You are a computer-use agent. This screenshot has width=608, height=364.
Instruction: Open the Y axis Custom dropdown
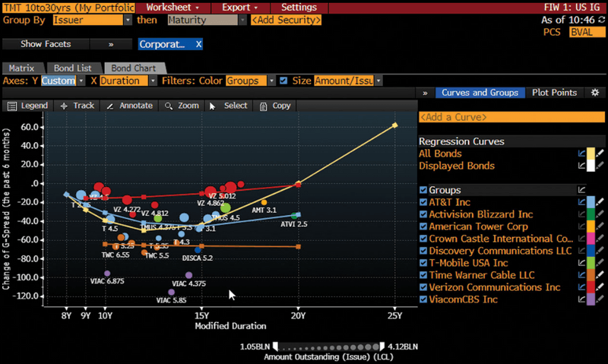[x=81, y=81]
